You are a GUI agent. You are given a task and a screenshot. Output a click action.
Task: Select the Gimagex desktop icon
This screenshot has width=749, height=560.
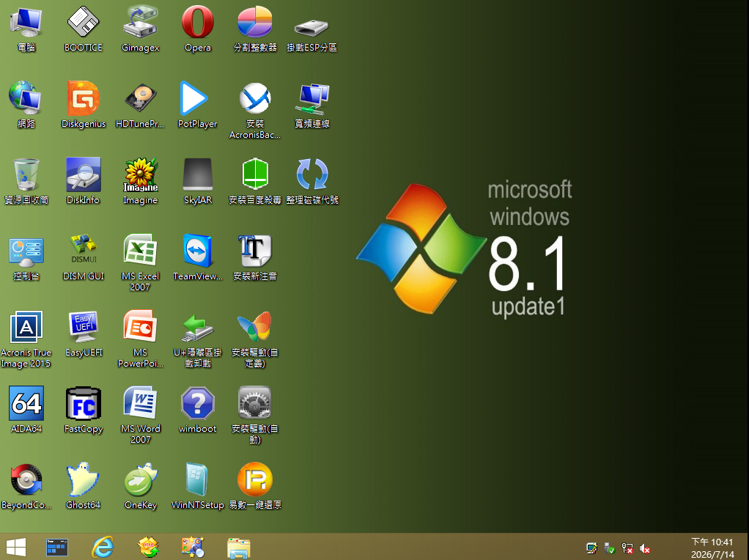140,29
